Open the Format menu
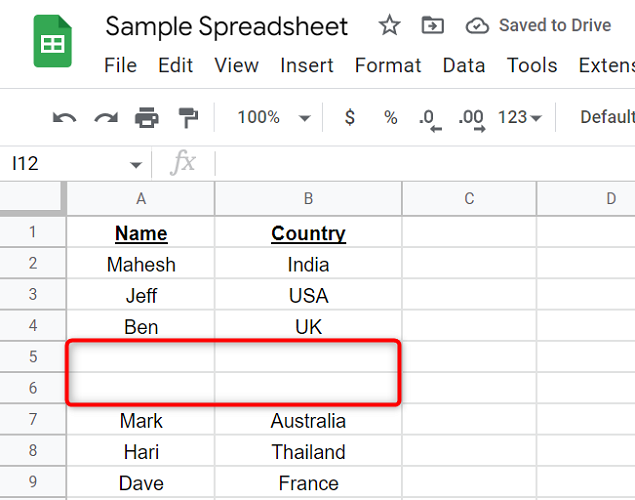 coord(388,65)
